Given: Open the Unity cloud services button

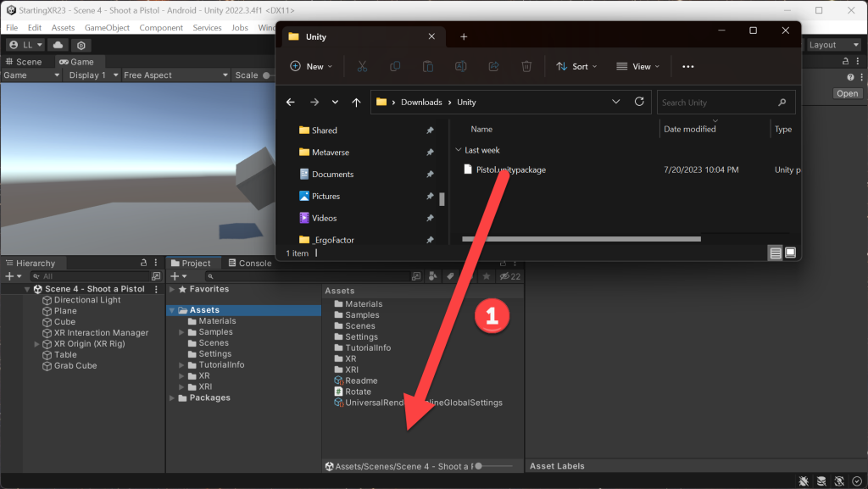Looking at the screenshot, I should click(x=58, y=45).
